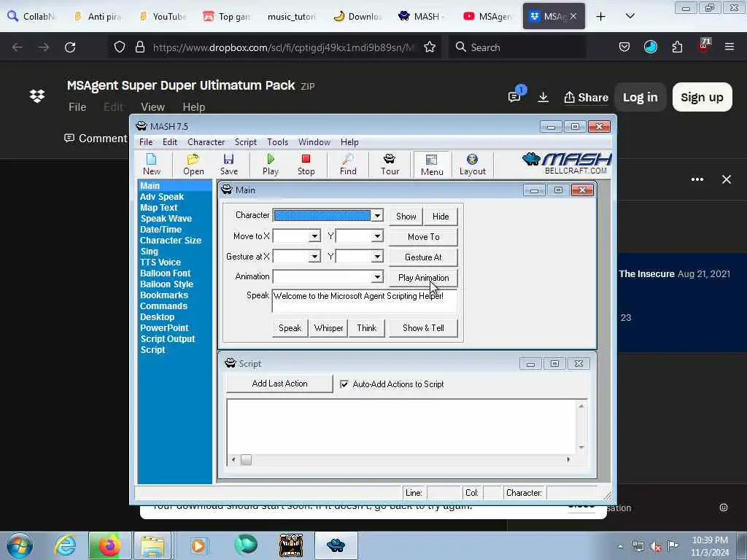Open Windows Explorer folder on taskbar

pos(152,545)
